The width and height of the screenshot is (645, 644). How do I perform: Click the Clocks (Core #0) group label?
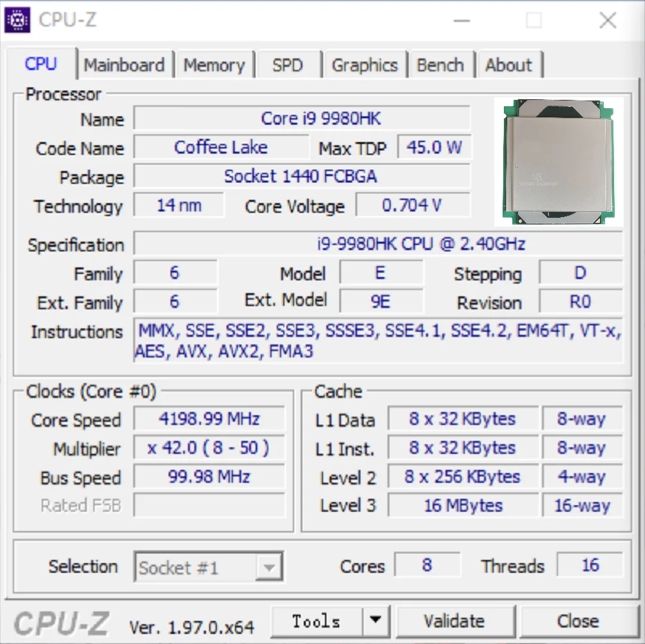click(x=91, y=391)
